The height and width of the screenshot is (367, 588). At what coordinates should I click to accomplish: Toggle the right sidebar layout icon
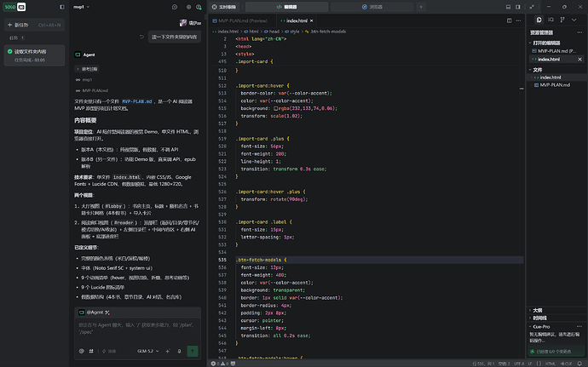(x=518, y=7)
